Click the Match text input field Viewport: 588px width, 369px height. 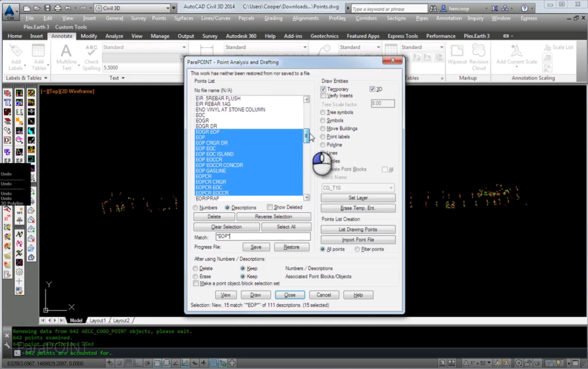point(263,237)
